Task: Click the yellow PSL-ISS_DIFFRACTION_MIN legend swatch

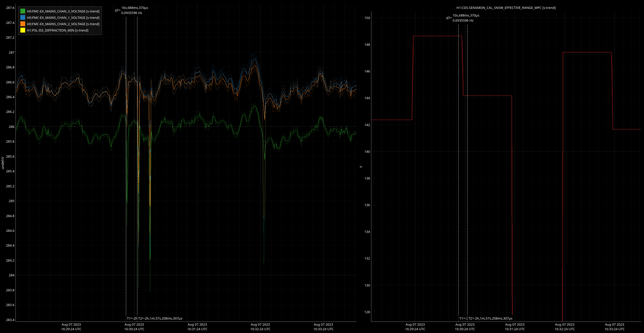Action: (23, 30)
